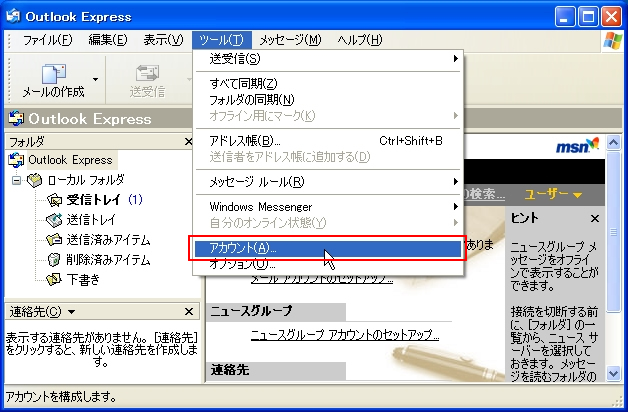Select オプション(O)... menu item

pos(328,264)
